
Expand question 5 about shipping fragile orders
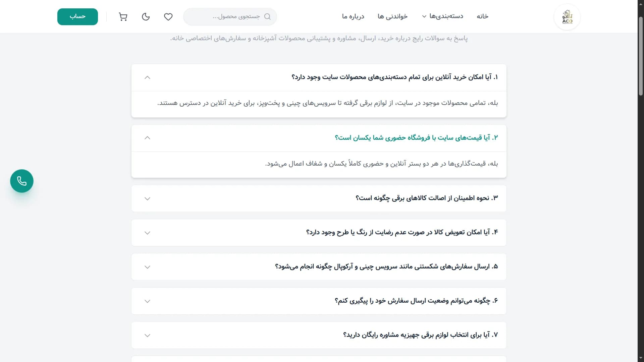(x=319, y=267)
